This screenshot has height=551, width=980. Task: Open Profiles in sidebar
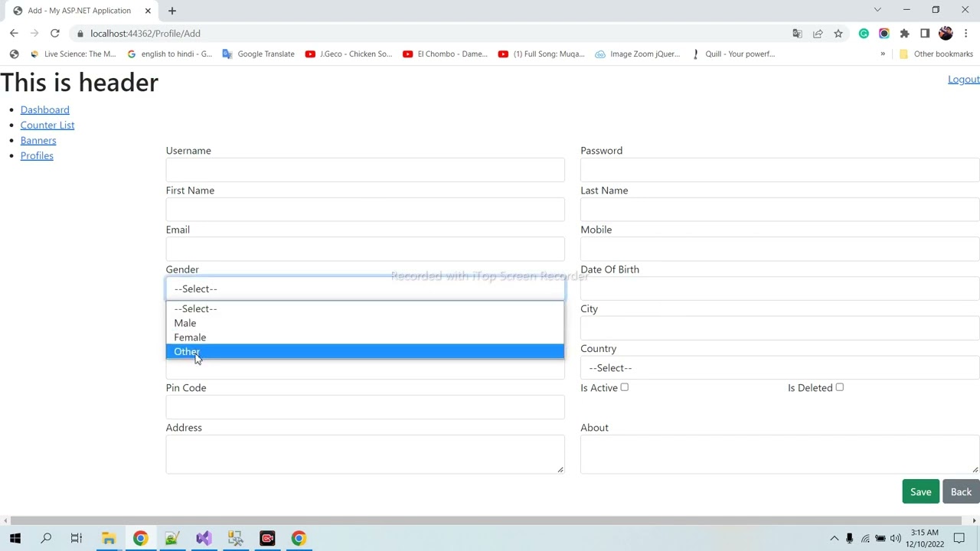[37, 156]
